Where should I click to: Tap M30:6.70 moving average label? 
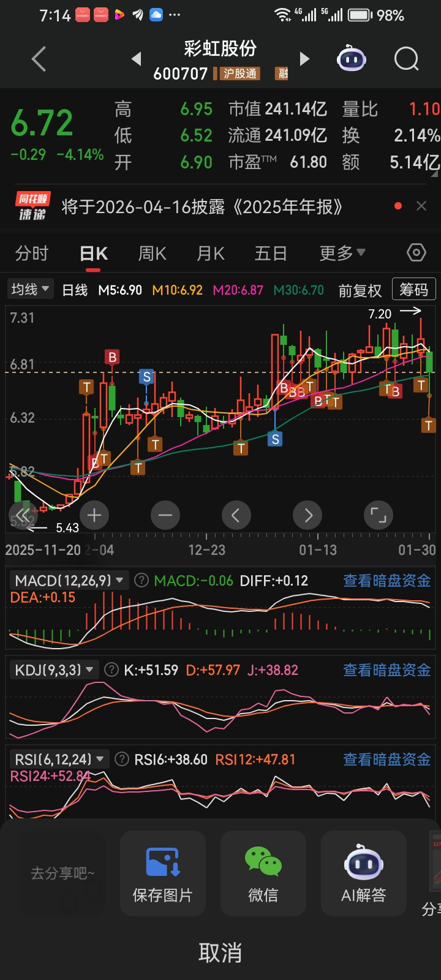tap(299, 290)
